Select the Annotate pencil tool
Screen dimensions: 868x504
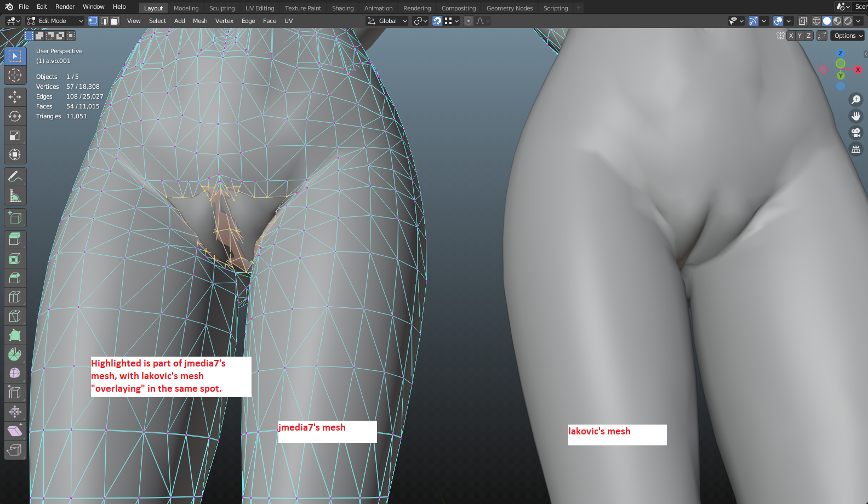coord(15,176)
